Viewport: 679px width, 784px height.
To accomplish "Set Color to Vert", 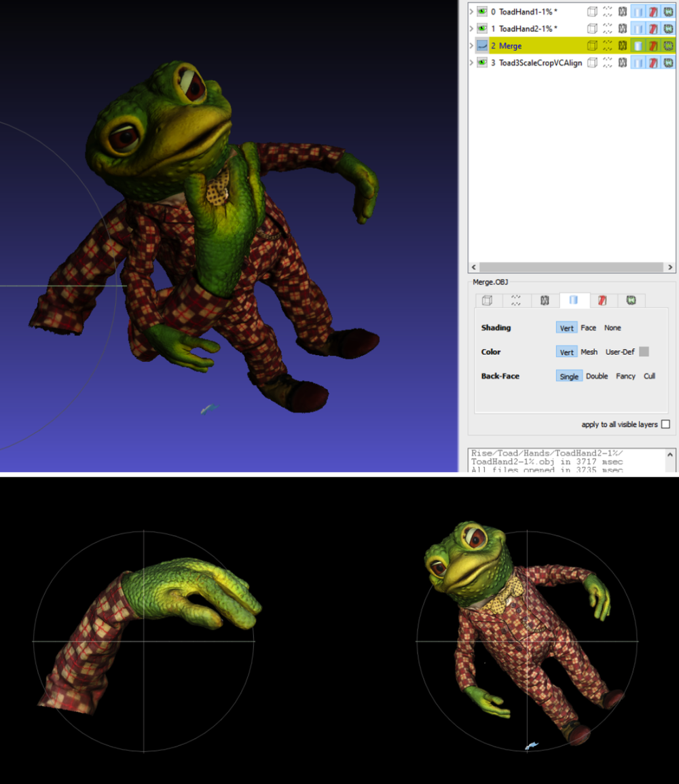I will tap(566, 352).
